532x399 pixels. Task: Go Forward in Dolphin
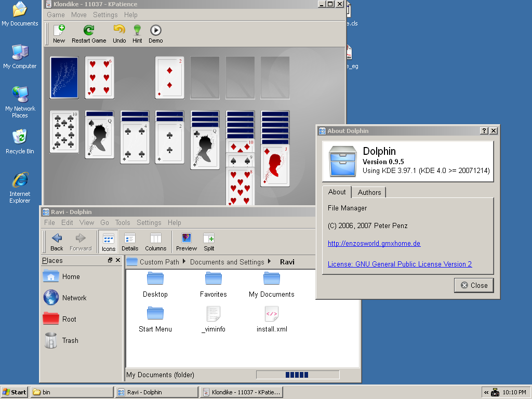click(x=81, y=242)
